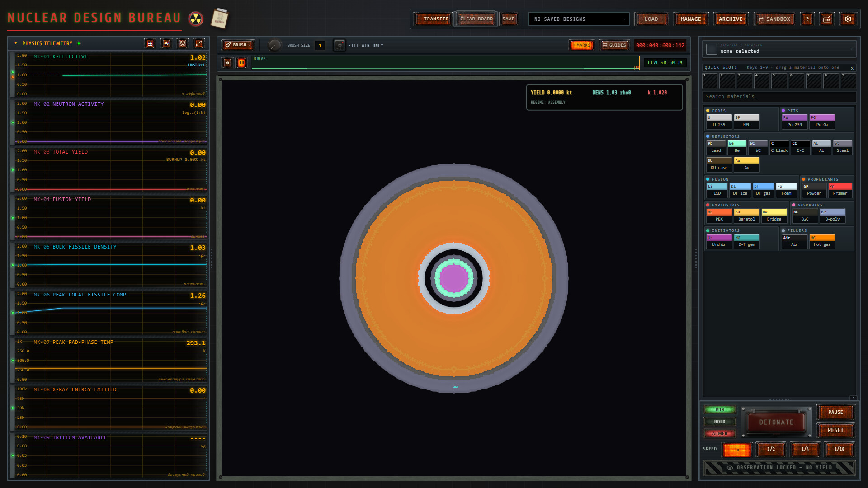Image resolution: width=868 pixels, height=488 pixels.
Task: Open the Brush tool dropdown
Action: click(238, 45)
